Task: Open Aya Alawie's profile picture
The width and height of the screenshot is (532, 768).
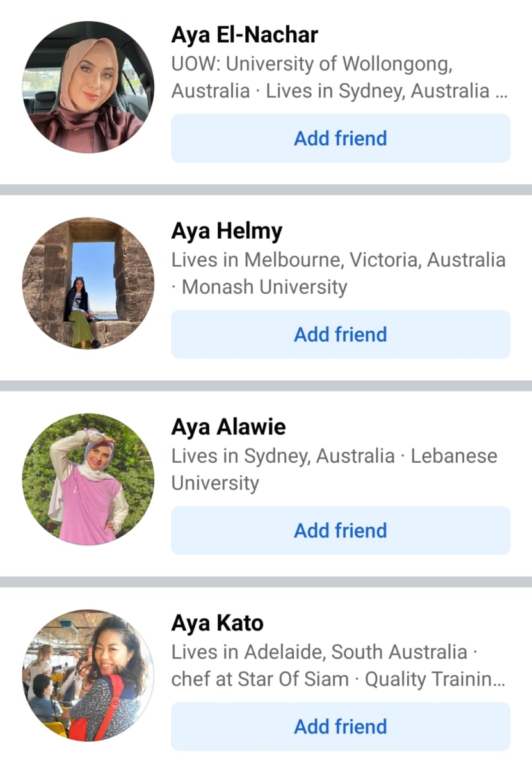Action: pos(88,479)
